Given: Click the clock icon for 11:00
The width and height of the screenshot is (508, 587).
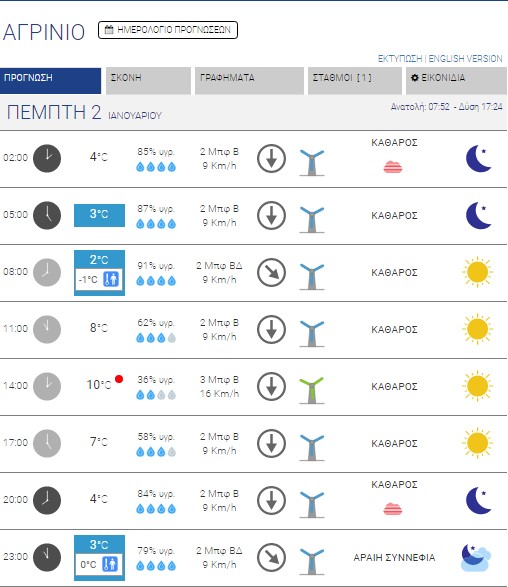Looking at the screenshot, I should coord(47,329).
